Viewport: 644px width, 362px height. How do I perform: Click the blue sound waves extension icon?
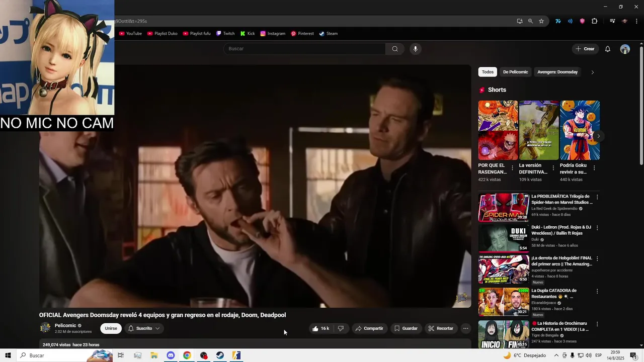[570, 21]
